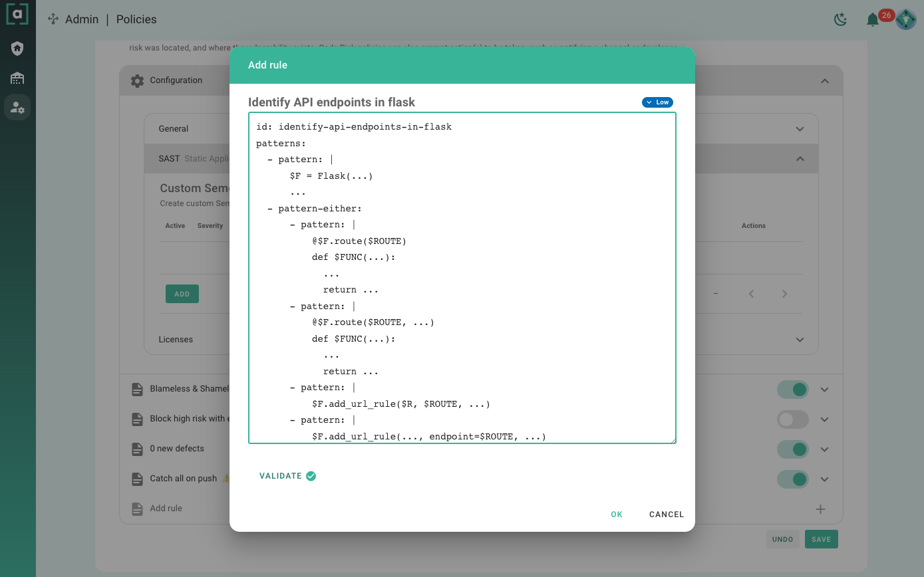
Task: Open the user avatar profile menu
Action: point(906,19)
